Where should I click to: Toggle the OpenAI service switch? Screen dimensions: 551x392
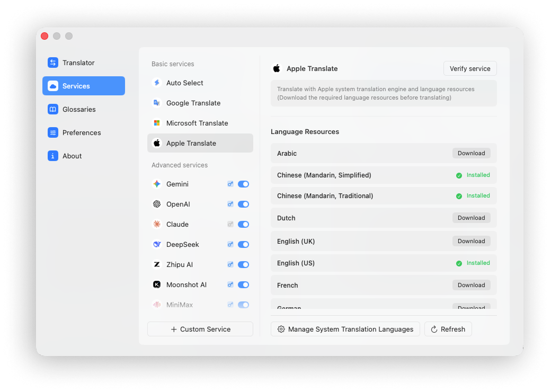[x=243, y=204]
